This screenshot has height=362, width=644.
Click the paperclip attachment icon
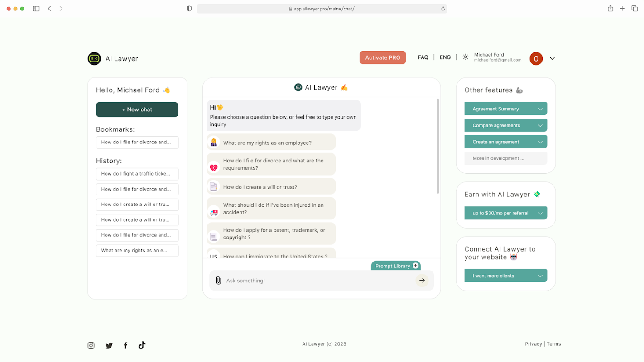coord(218,281)
